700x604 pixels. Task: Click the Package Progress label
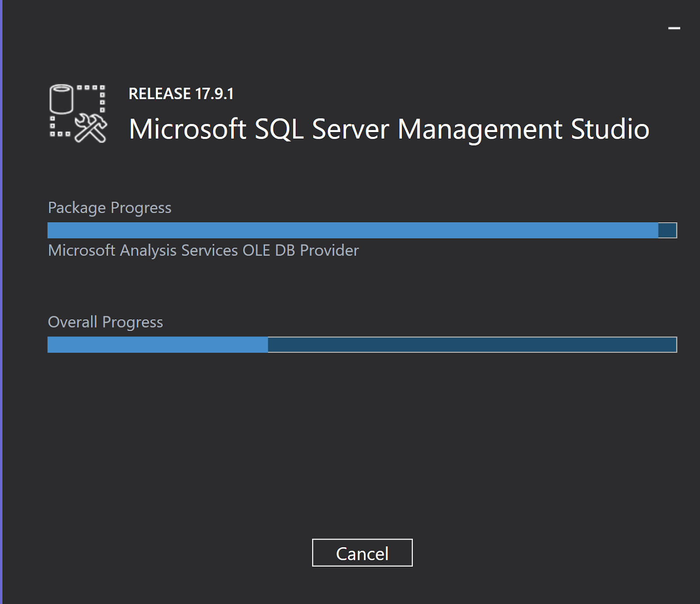[x=109, y=208]
